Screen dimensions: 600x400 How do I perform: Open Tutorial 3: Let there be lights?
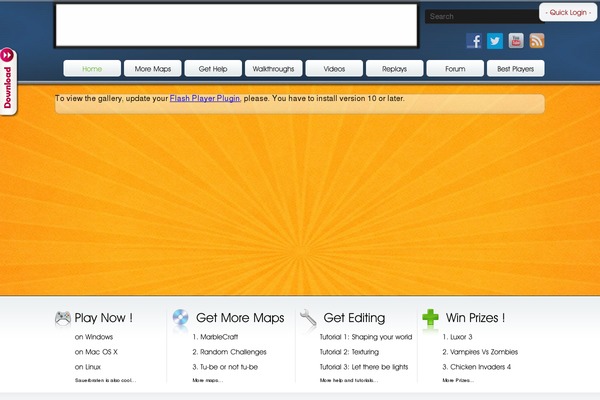click(364, 367)
